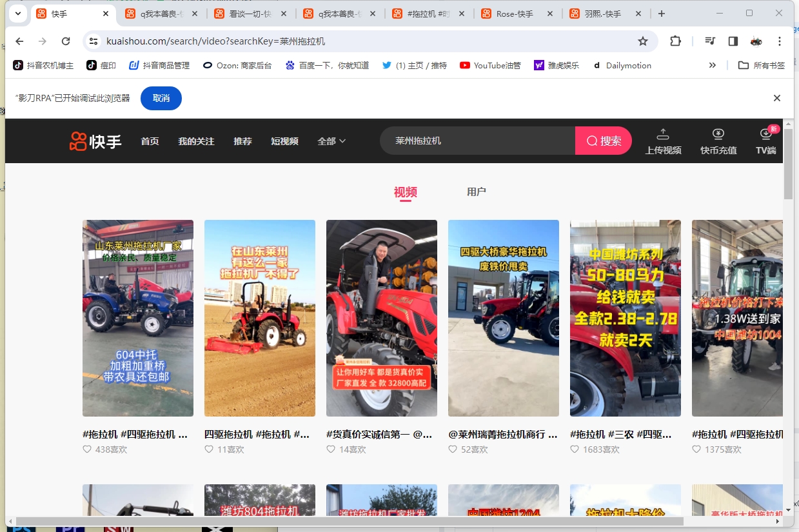Open video thumbnail 潍坊804拖拉机
The height and width of the screenshot is (532, 799).
(x=260, y=500)
